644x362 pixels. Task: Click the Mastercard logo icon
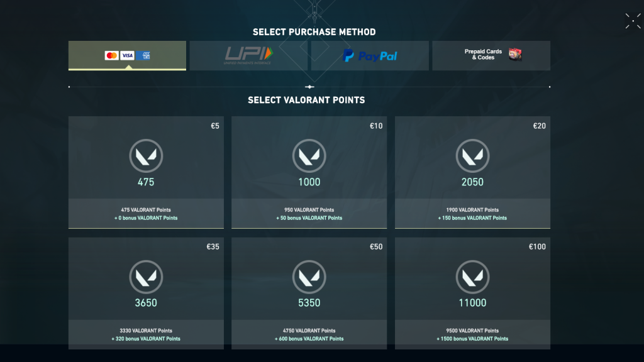coord(111,55)
